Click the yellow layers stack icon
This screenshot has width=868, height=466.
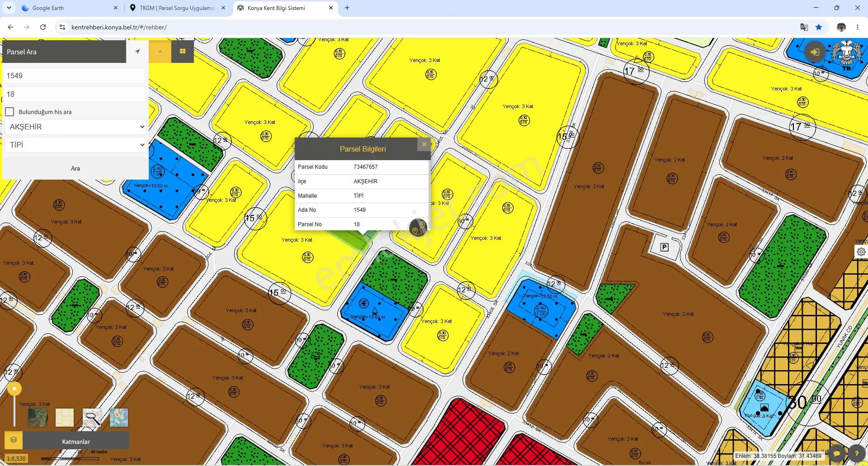[14, 440]
